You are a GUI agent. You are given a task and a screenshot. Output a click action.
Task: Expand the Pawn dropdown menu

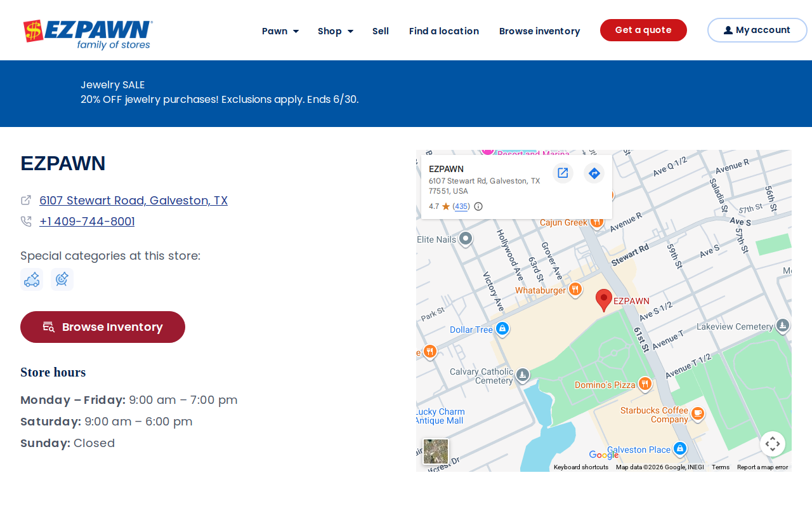280,31
